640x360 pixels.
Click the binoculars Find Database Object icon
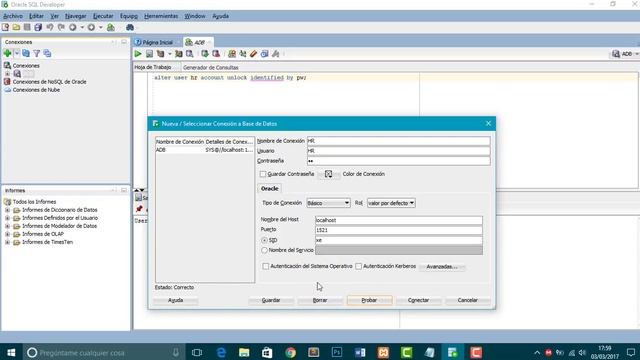click(130, 27)
